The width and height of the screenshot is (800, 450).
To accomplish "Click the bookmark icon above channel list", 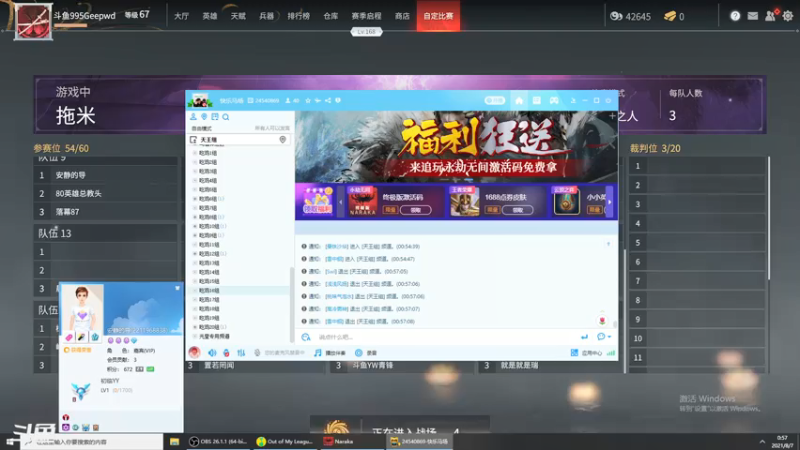I will (x=215, y=117).
